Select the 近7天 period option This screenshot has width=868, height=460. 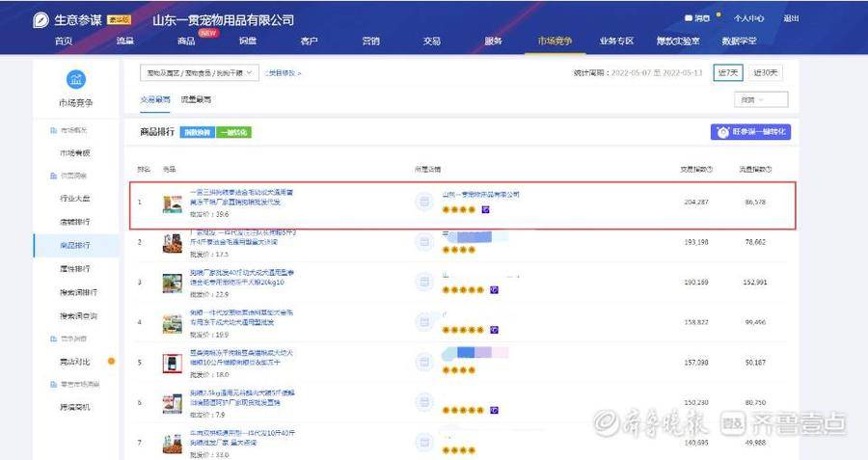click(x=728, y=73)
